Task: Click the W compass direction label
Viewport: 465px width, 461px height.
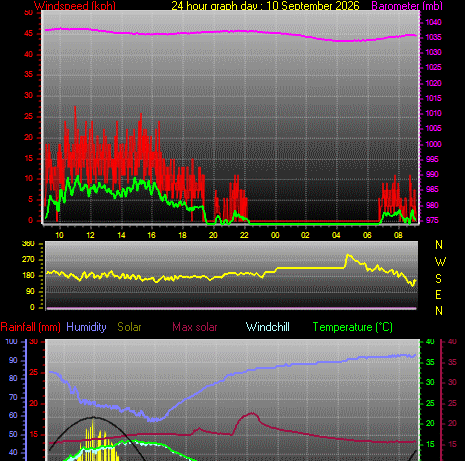Action: (440, 262)
